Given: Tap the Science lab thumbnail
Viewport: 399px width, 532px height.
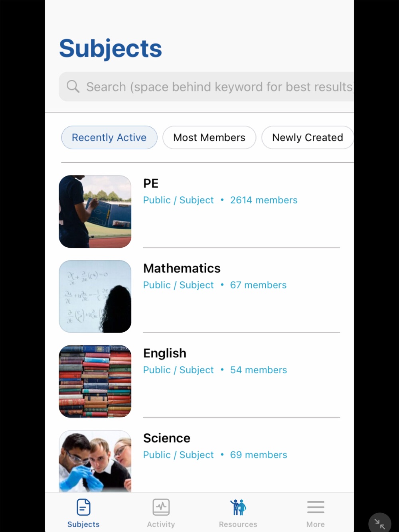Looking at the screenshot, I should coord(95,461).
